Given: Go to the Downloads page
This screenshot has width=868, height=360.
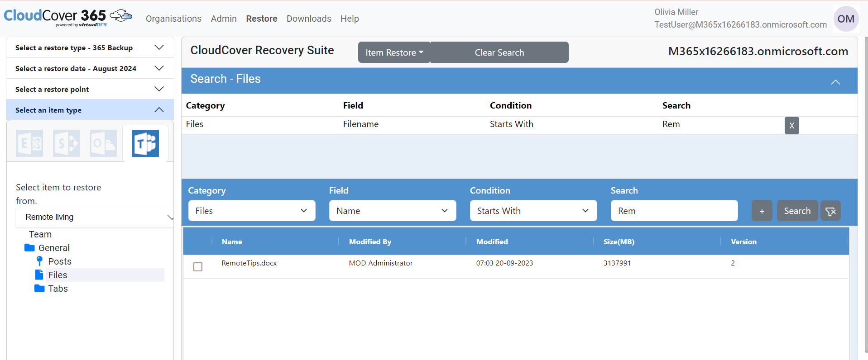Looking at the screenshot, I should (x=309, y=19).
